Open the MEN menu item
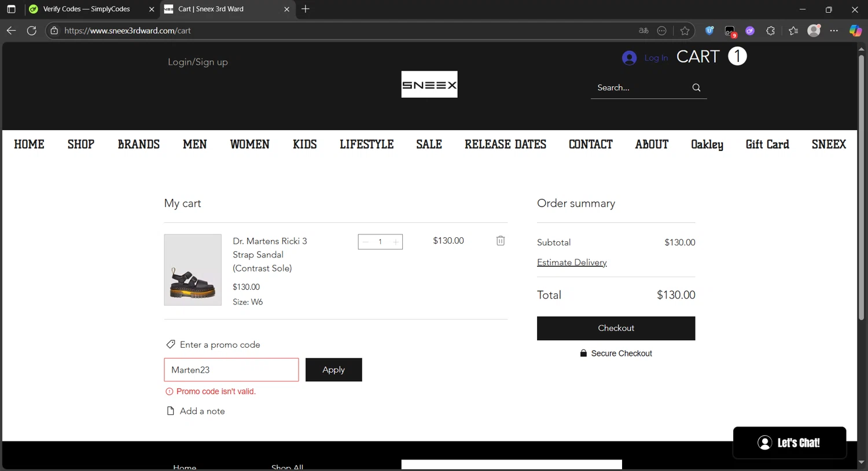 pos(195,144)
